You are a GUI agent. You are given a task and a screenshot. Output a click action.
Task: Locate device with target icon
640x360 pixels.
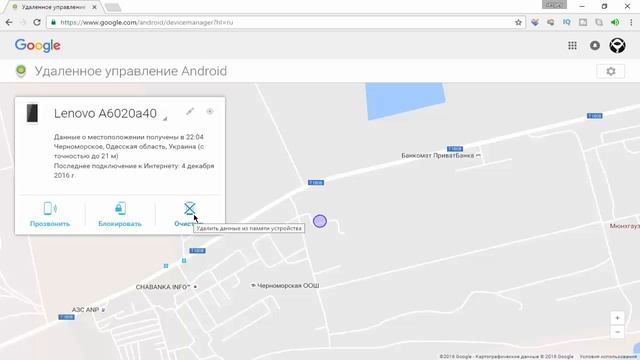[210, 111]
